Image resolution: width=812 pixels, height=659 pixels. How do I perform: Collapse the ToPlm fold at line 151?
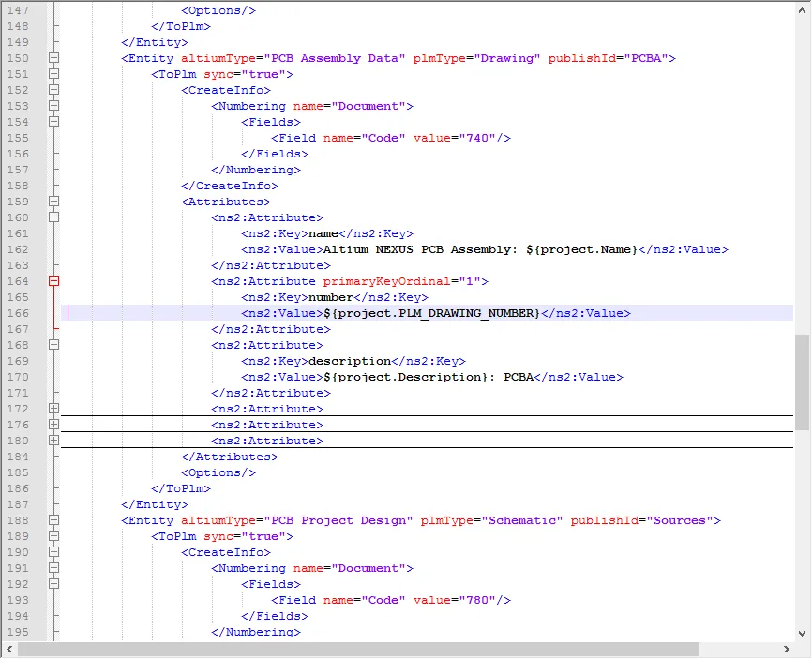(53, 74)
